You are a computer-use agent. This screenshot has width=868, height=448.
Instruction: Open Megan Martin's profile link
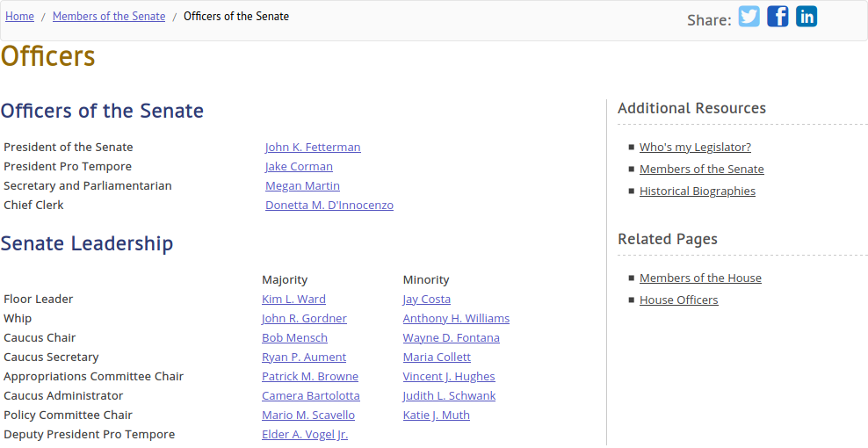pyautogui.click(x=302, y=185)
